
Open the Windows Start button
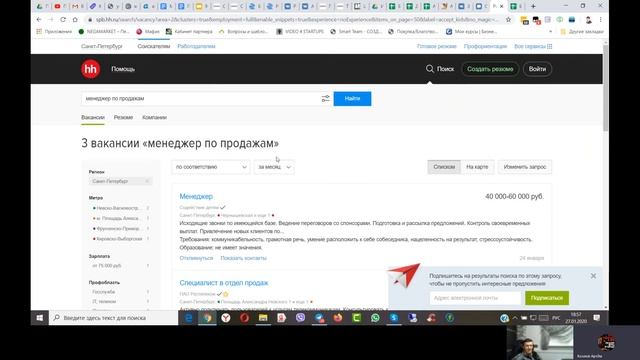point(40,318)
